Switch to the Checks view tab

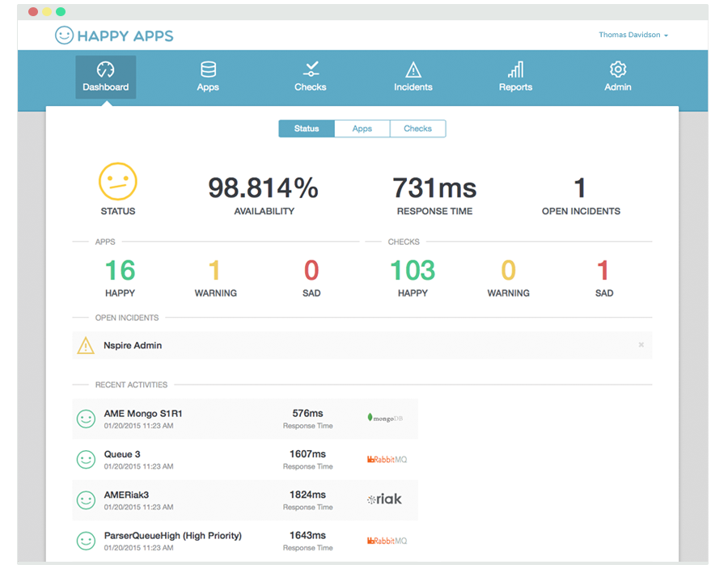point(417,129)
